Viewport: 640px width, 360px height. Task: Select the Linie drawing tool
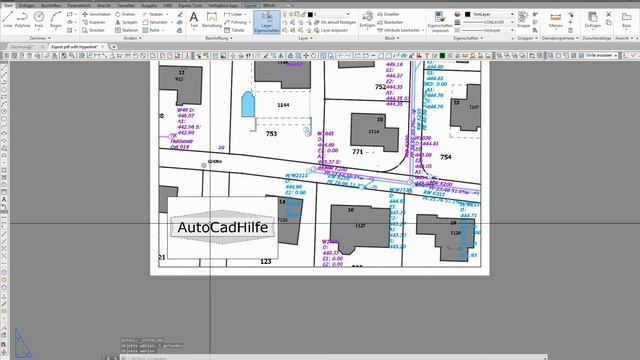tap(8, 19)
